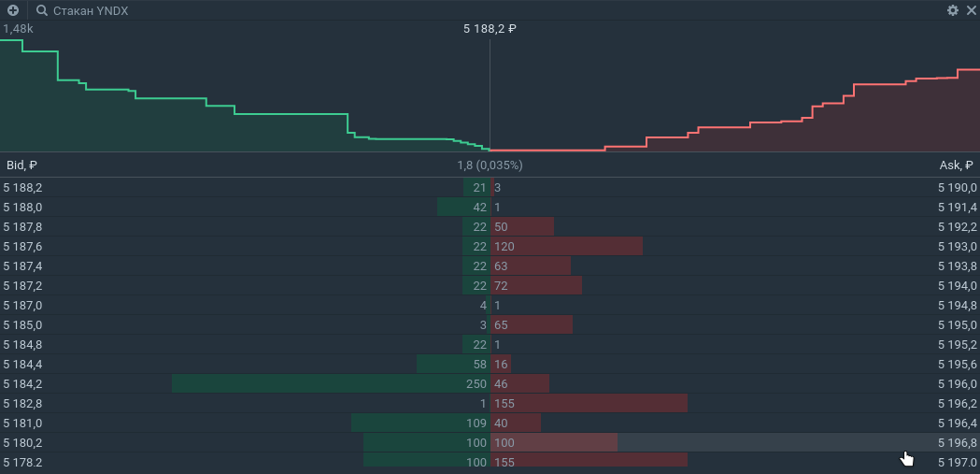Select bid price 5 180,2
980x474 pixels.
click(x=22, y=443)
